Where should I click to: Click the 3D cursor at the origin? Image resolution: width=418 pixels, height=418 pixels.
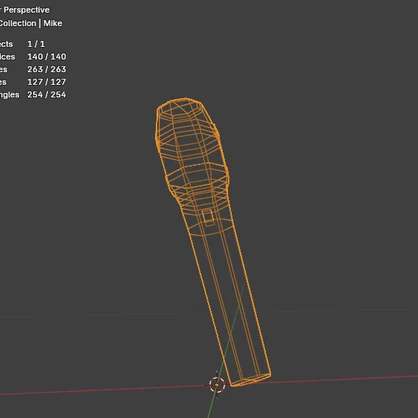tap(217, 385)
